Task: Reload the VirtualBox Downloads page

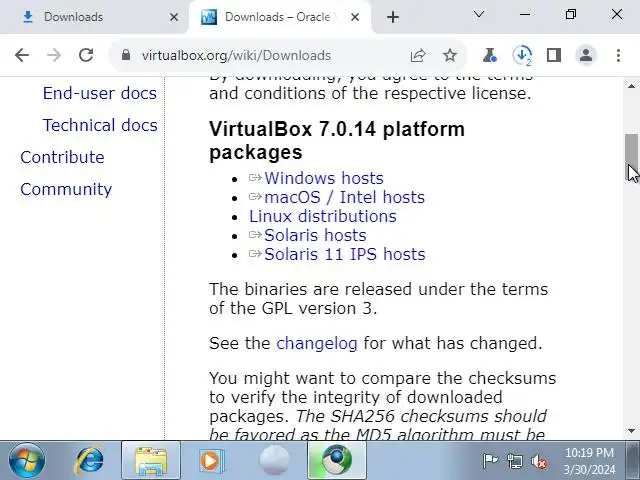Action: [86, 55]
